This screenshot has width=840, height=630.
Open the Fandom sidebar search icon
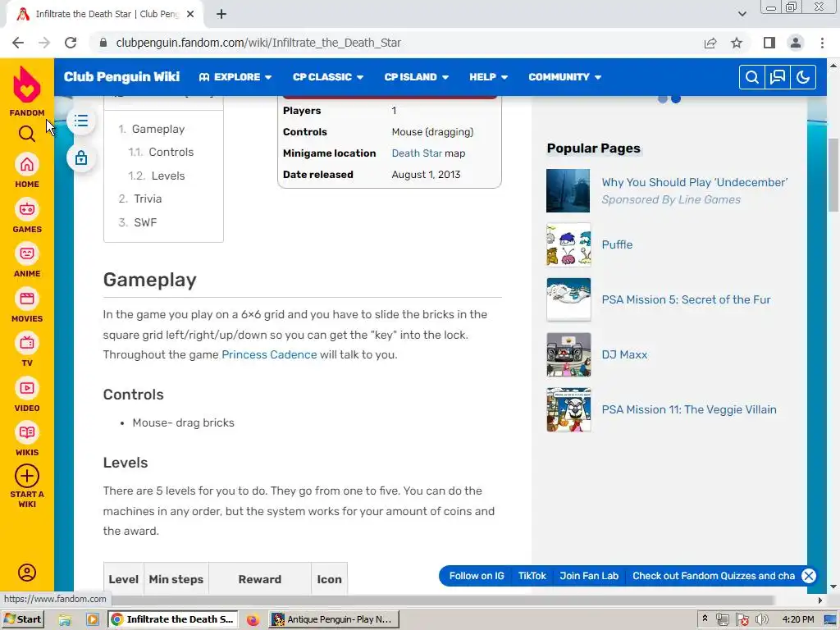click(x=27, y=134)
